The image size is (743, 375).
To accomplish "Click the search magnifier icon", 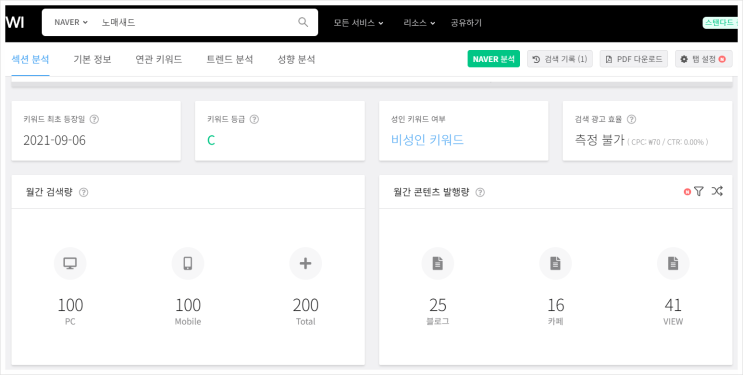I will [x=303, y=22].
